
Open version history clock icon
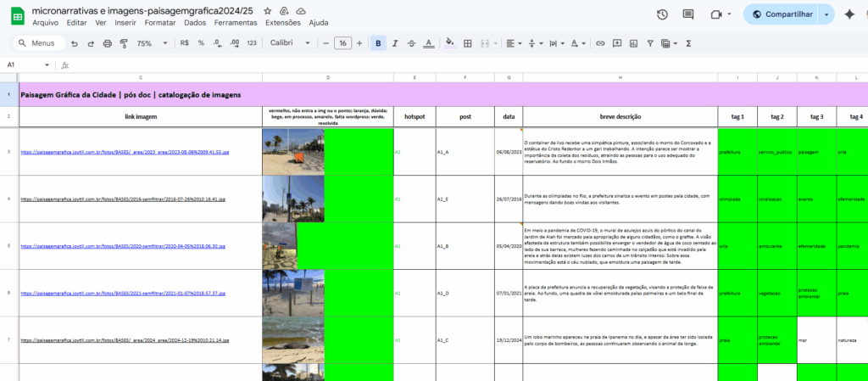pyautogui.click(x=662, y=14)
